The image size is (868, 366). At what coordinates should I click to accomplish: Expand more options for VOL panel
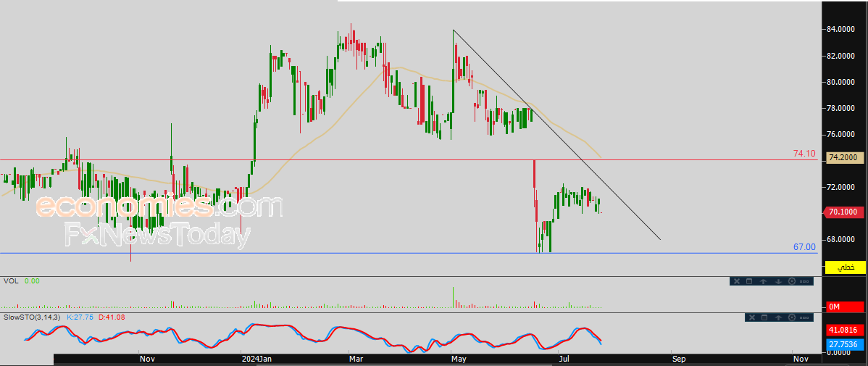(x=805, y=281)
